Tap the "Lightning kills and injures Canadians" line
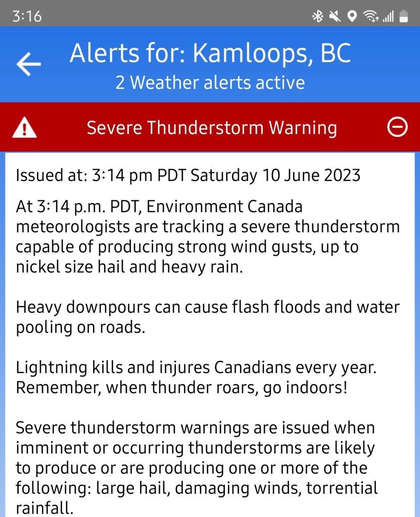 (x=196, y=367)
